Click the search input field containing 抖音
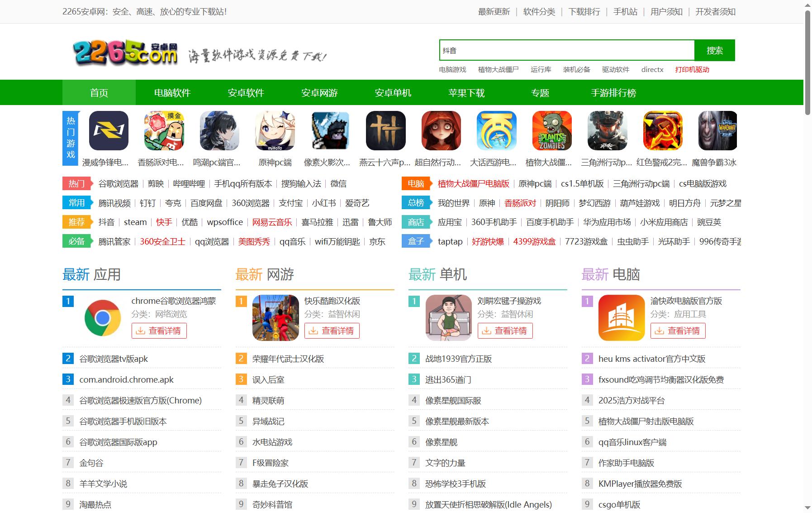The height and width of the screenshot is (513, 812). (x=567, y=50)
